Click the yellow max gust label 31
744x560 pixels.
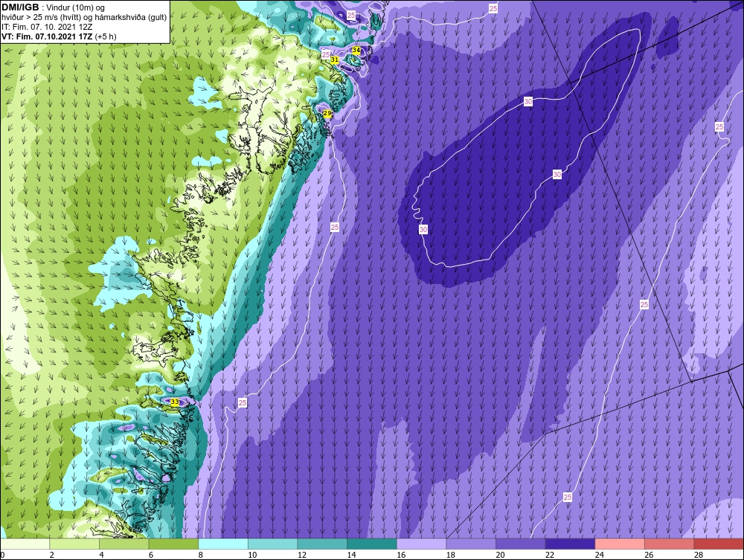(x=335, y=59)
